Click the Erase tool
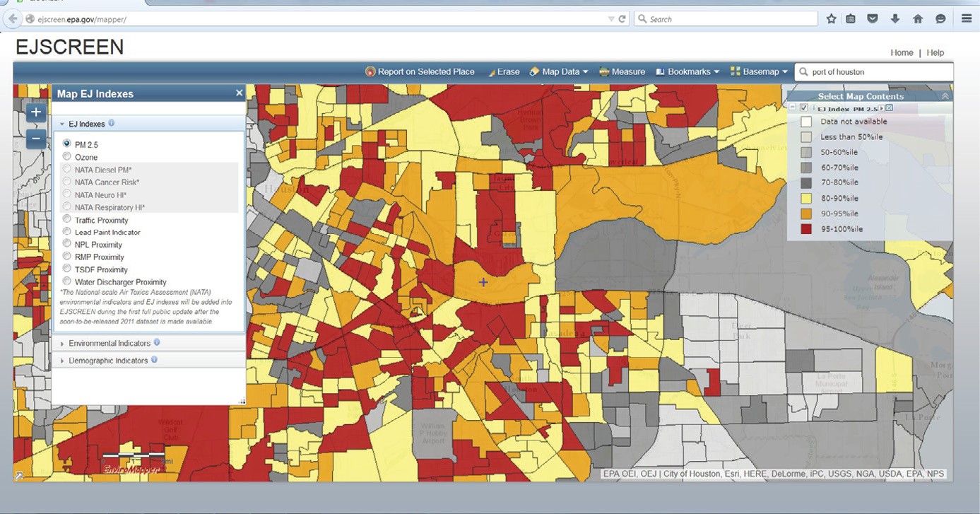 pos(503,72)
